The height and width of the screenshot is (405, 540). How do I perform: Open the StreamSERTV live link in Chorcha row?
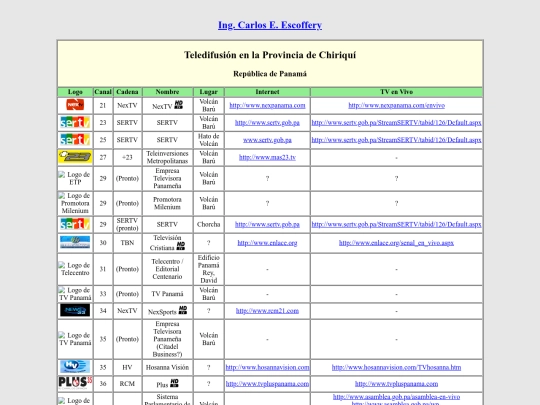click(x=396, y=225)
